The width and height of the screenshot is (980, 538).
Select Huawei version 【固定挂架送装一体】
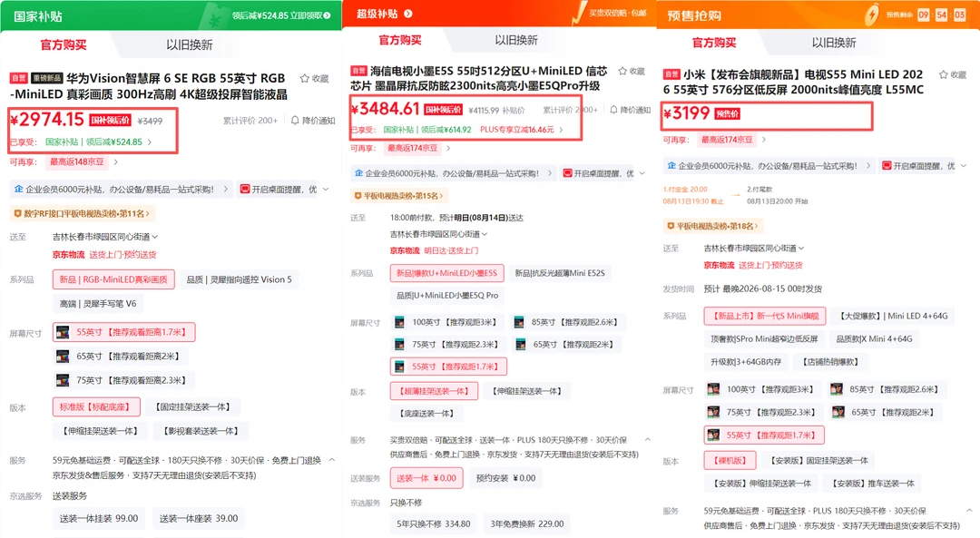[192, 406]
